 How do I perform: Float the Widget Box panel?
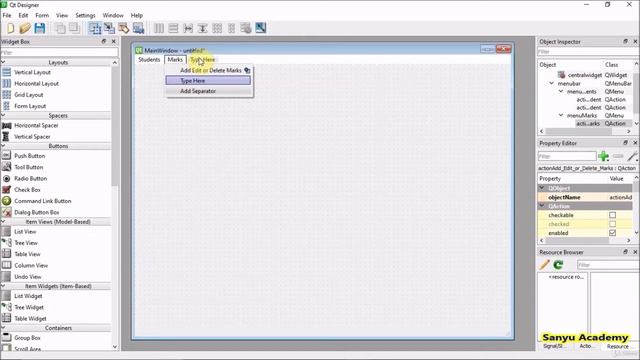coord(104,41)
